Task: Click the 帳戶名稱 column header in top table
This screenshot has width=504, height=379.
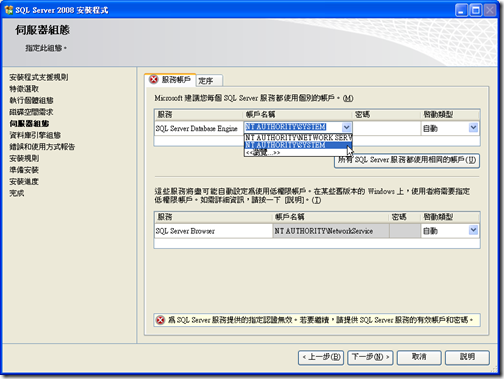Action: point(298,115)
